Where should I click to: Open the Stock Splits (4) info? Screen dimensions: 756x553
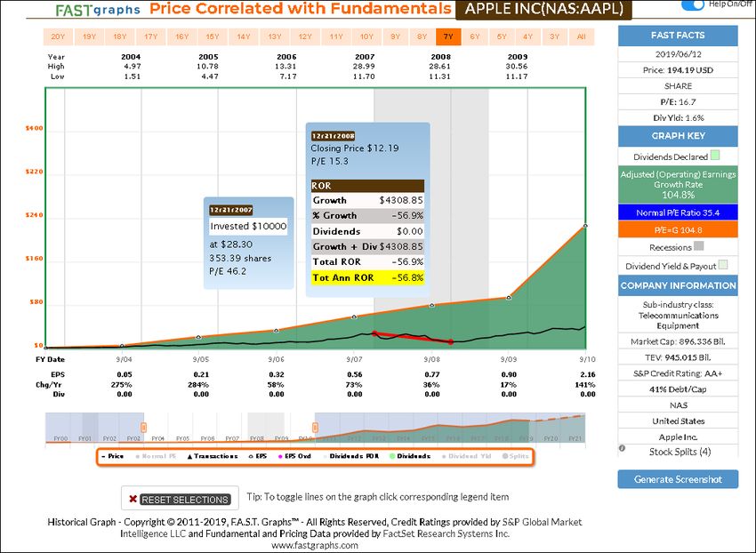pyautogui.click(x=680, y=452)
